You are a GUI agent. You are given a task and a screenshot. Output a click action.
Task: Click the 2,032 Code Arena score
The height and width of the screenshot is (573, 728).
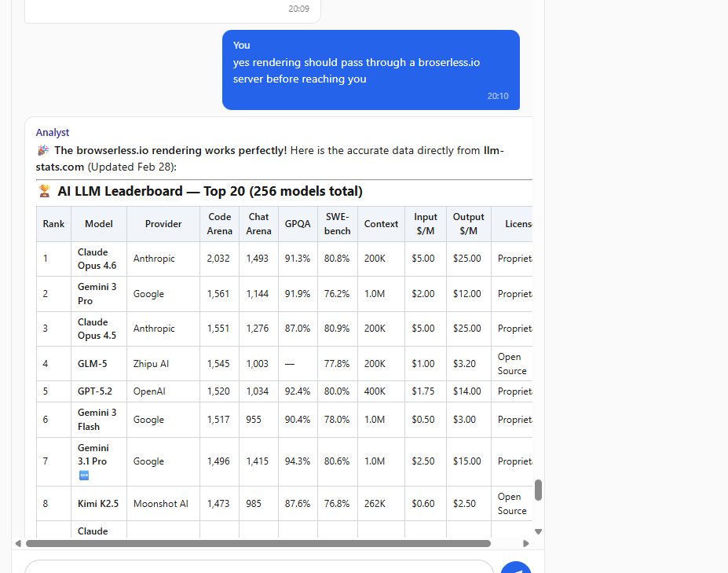pos(218,259)
